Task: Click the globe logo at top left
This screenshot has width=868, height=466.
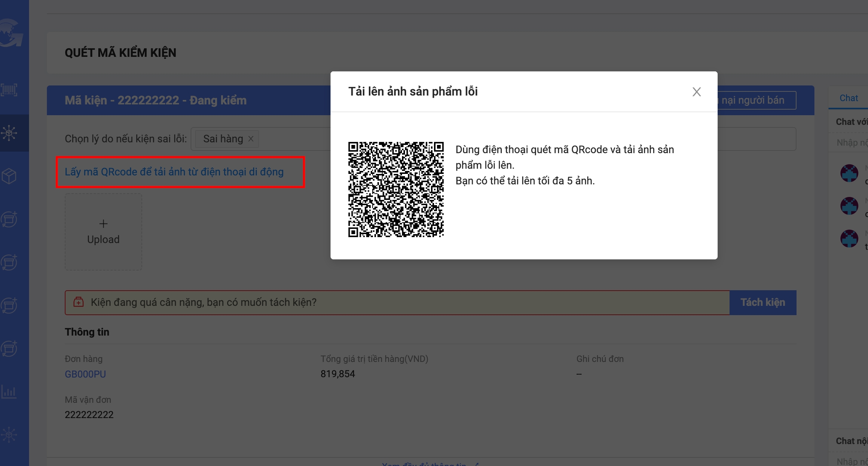Action: point(11,33)
